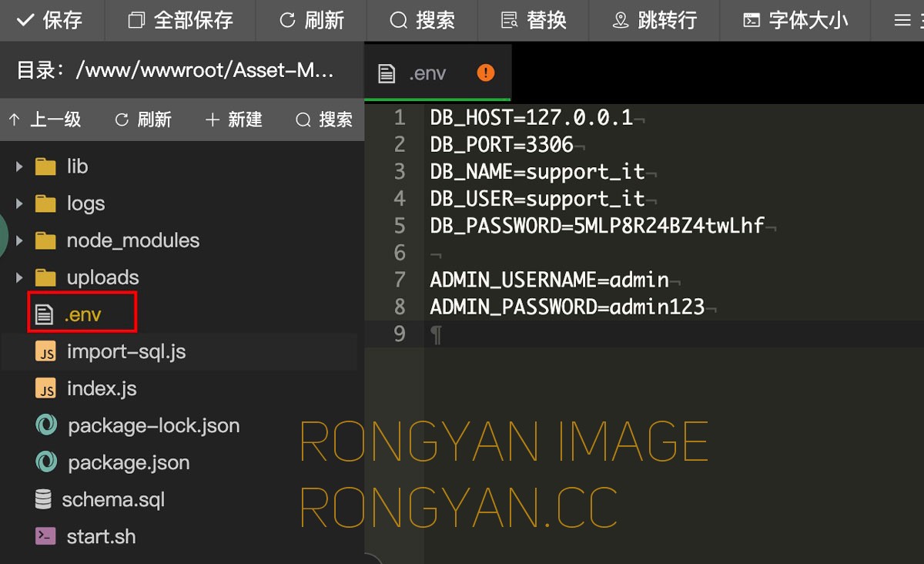Select the node_modules folder name
This screenshot has height=564, width=924.
click(133, 240)
